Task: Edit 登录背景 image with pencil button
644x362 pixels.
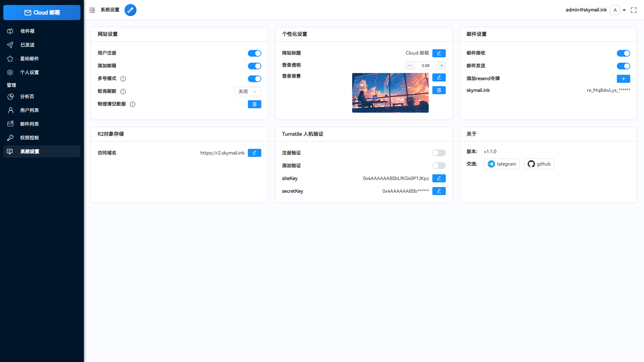Action: [439, 77]
